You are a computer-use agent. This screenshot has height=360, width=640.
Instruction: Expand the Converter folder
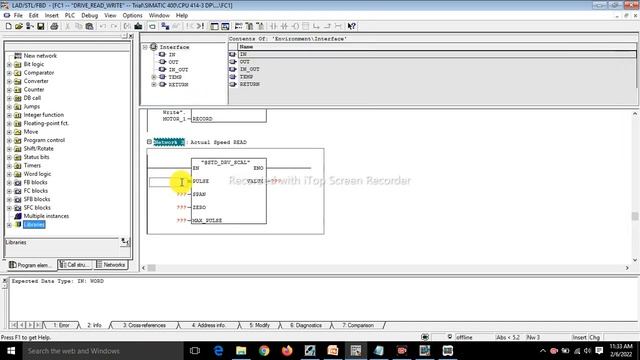[x=9, y=81]
